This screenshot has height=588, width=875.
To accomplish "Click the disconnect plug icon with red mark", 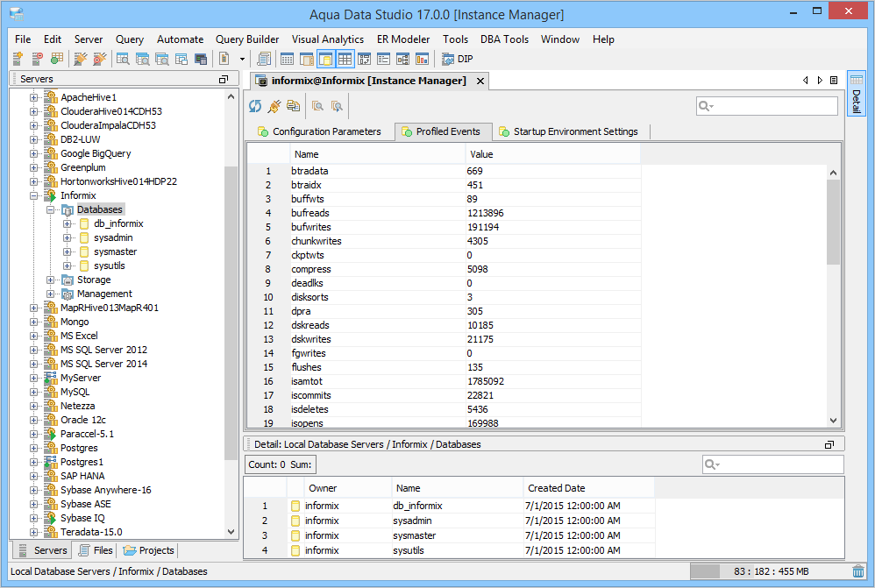I will coord(99,59).
